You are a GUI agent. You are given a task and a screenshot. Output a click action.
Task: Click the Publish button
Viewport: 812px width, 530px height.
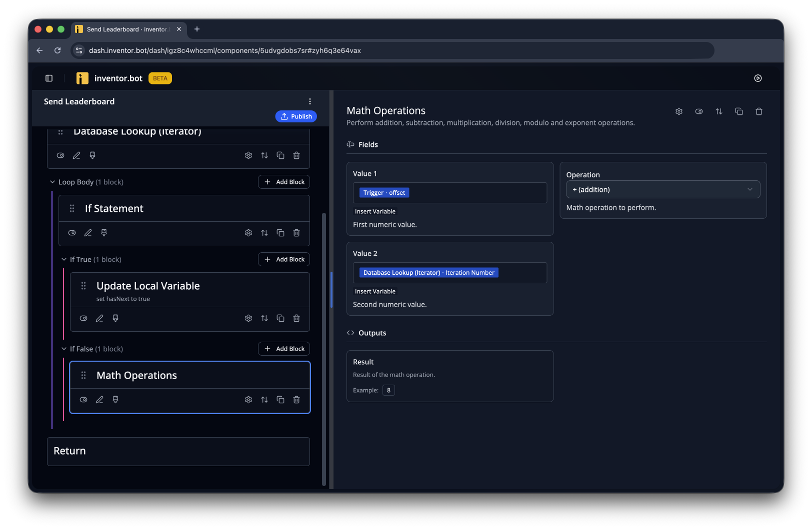click(x=296, y=116)
